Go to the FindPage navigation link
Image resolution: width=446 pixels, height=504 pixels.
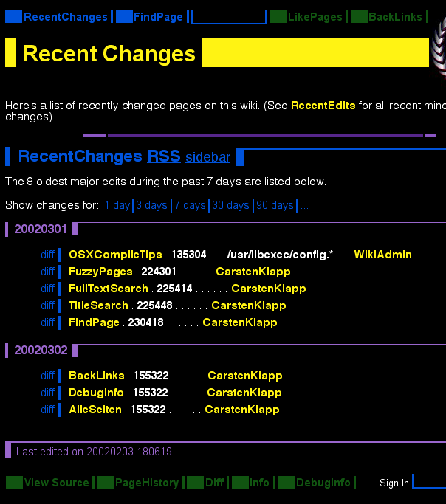pos(158,17)
